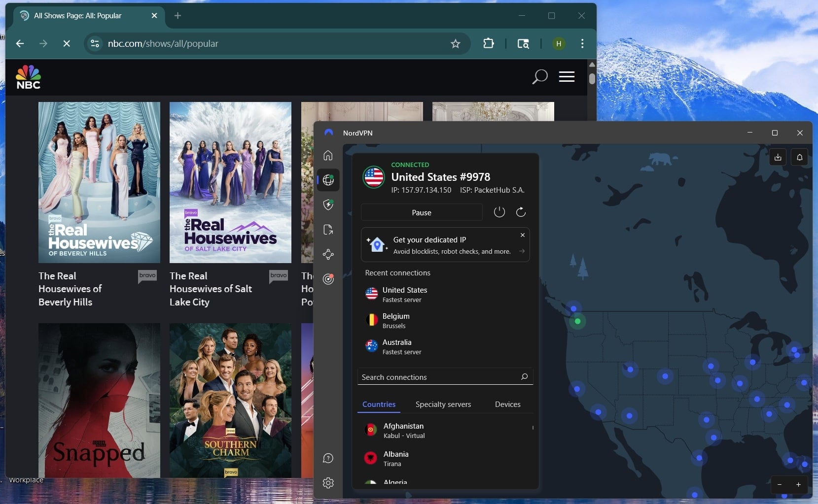Switch to the Specialty servers tab
The image size is (818, 504).
click(443, 404)
